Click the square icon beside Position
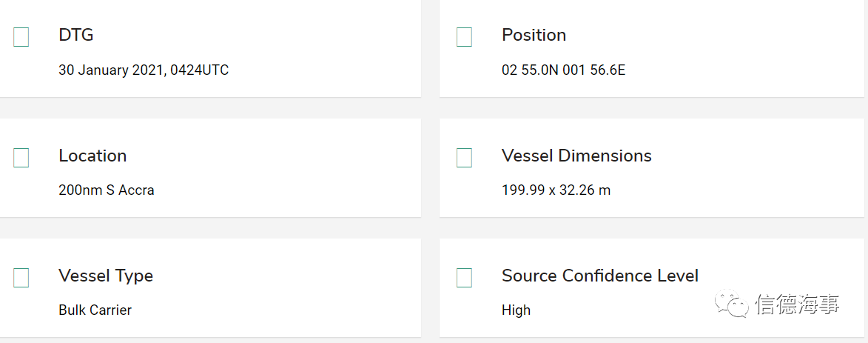The height and width of the screenshot is (343, 868). [465, 37]
